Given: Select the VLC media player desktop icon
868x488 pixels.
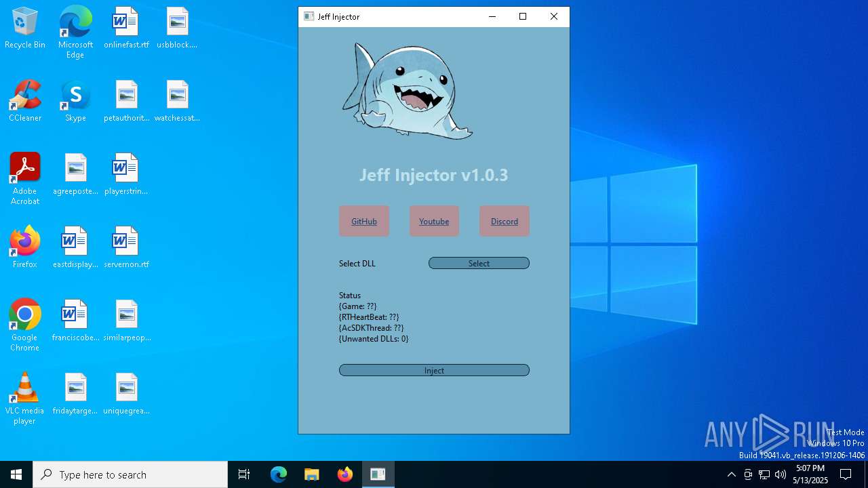Looking at the screenshot, I should pyautogui.click(x=25, y=399).
